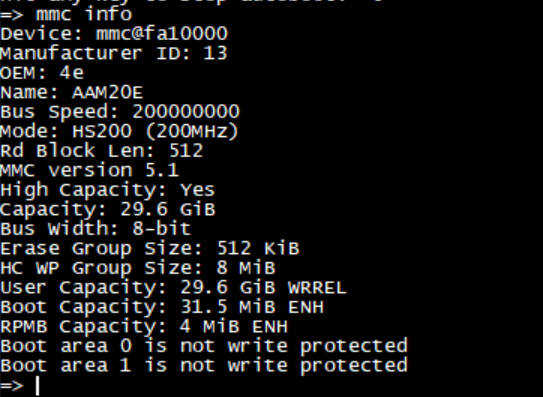
Task: Click the 'Boot area 1' status line
Action: pos(204,365)
